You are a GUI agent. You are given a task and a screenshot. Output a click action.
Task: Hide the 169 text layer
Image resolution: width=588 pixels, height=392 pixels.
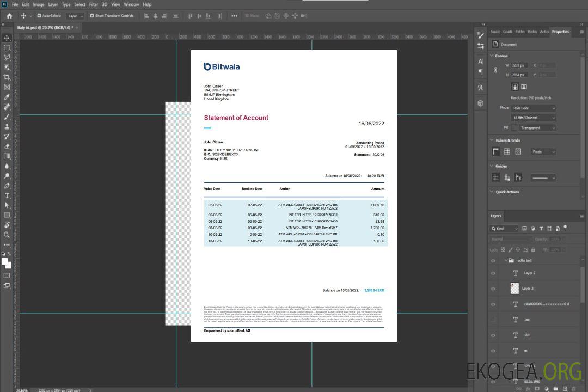493,335
